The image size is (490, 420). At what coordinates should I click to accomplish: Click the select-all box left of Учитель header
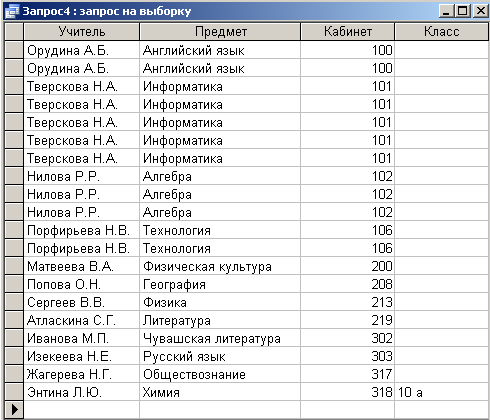coord(14,32)
